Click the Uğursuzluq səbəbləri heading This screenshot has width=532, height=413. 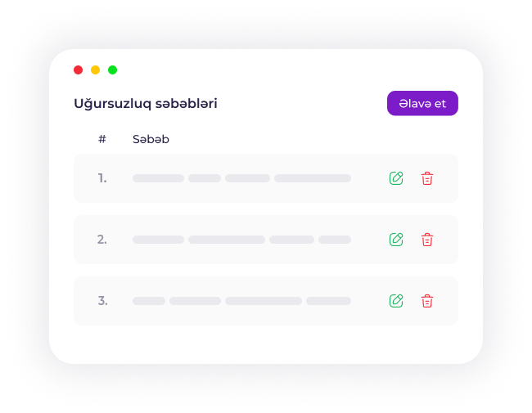click(x=146, y=104)
